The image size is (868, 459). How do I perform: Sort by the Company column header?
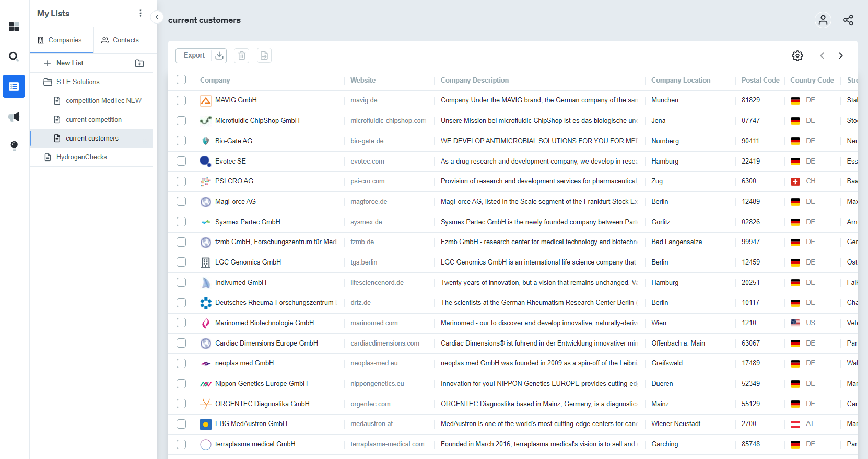click(215, 81)
